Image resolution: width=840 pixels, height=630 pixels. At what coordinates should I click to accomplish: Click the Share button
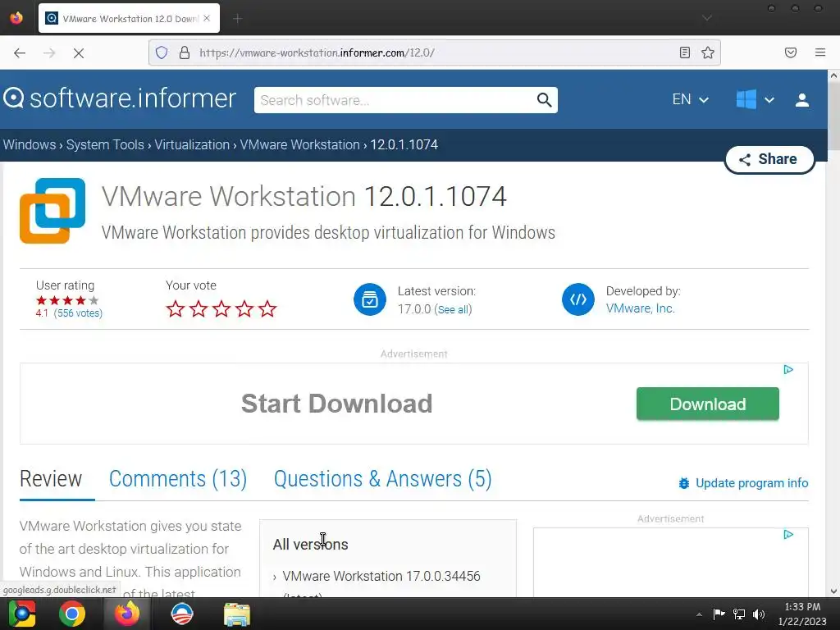[769, 159]
